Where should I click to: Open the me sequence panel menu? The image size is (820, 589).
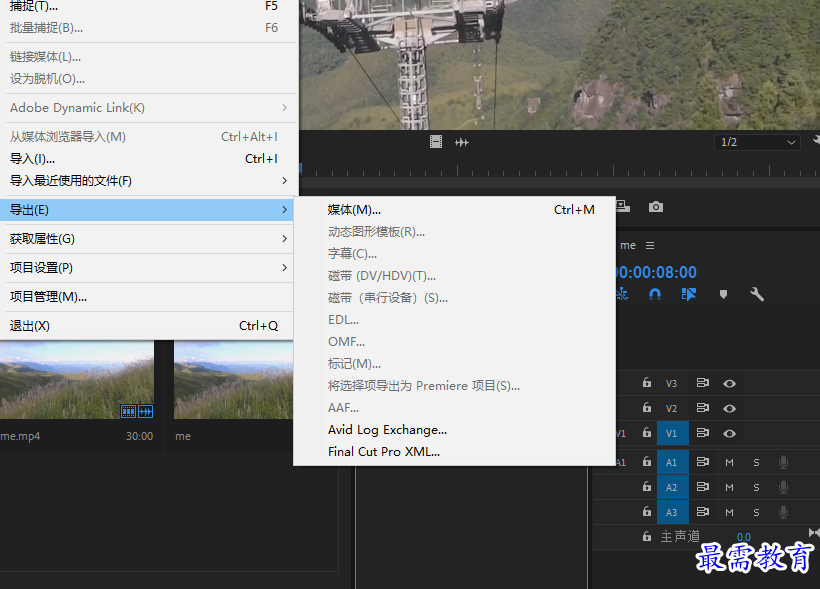650,245
